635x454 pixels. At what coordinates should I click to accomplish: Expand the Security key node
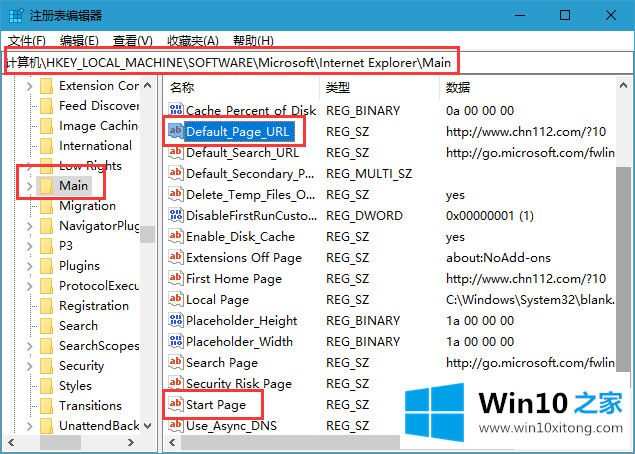30,366
